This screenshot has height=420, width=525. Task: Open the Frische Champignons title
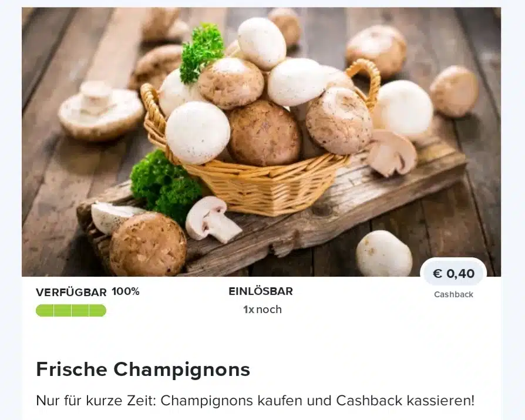tap(143, 369)
